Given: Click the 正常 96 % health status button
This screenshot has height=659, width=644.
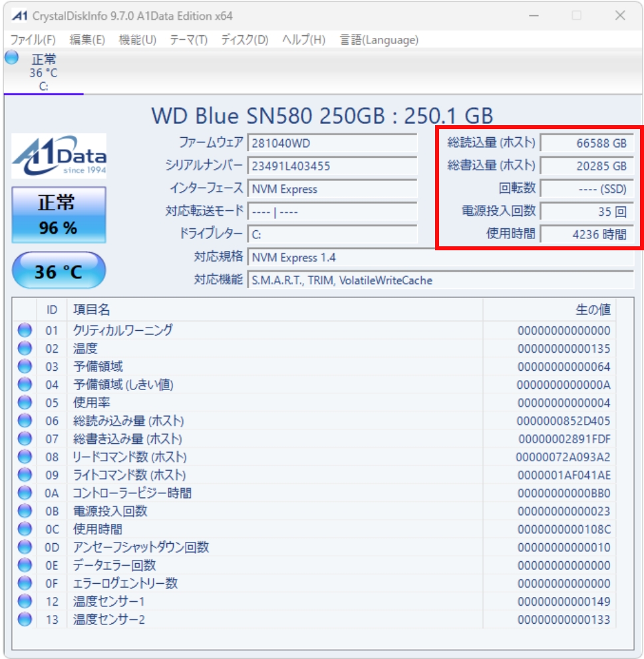Looking at the screenshot, I should pos(59,215).
